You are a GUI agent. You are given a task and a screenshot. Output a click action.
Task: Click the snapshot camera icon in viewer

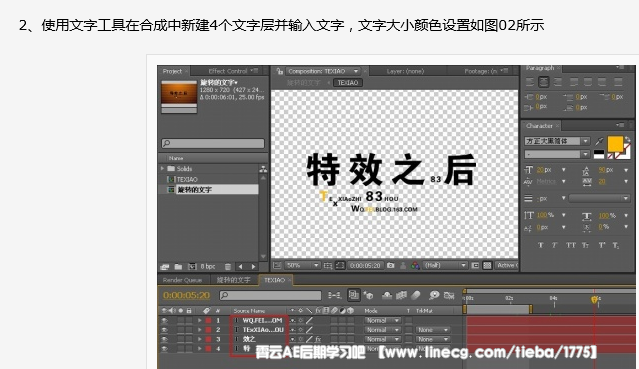(x=390, y=265)
